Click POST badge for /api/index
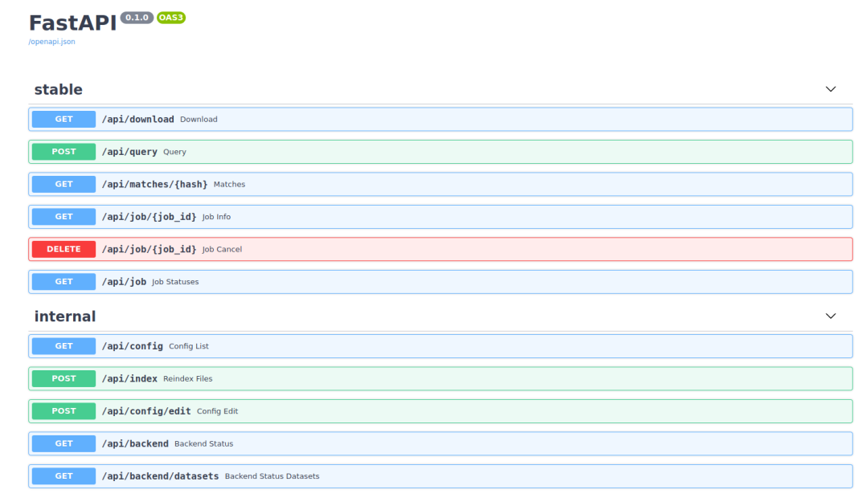Screen dimensions: 868x502 [63, 378]
